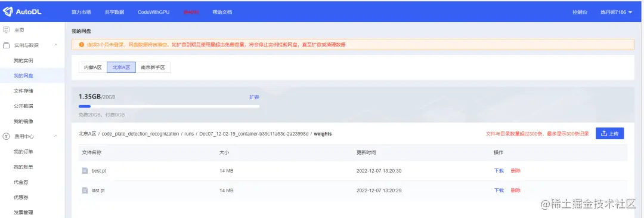Switch to the 北京A区 region tab
Image resolution: width=644 pixels, height=218 pixels.
[121, 67]
